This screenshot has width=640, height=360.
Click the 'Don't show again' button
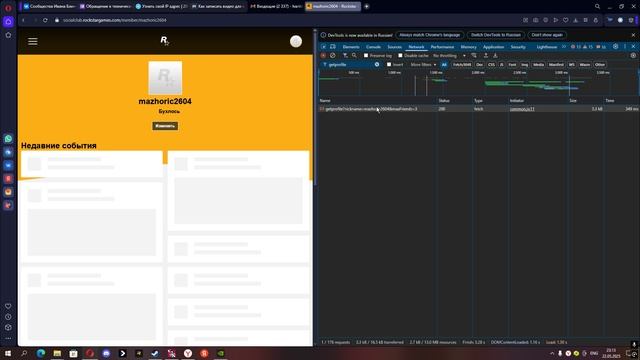[x=547, y=35]
